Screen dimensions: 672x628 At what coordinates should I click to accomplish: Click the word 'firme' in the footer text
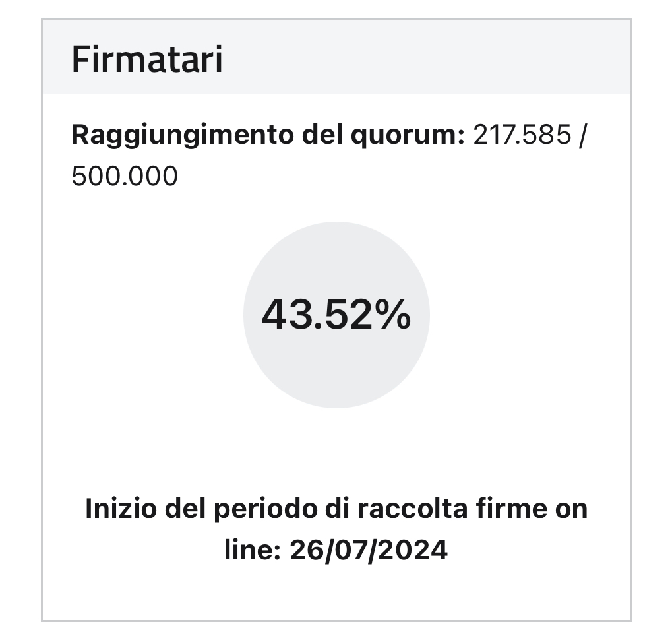point(511,509)
